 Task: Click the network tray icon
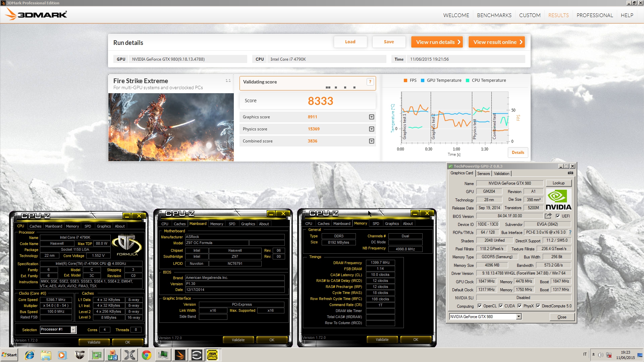(x=609, y=355)
